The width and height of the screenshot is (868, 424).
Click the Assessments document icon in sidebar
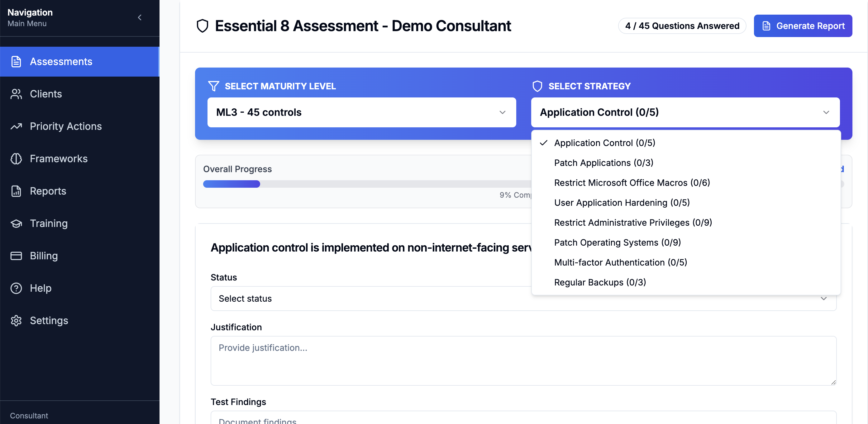click(16, 61)
